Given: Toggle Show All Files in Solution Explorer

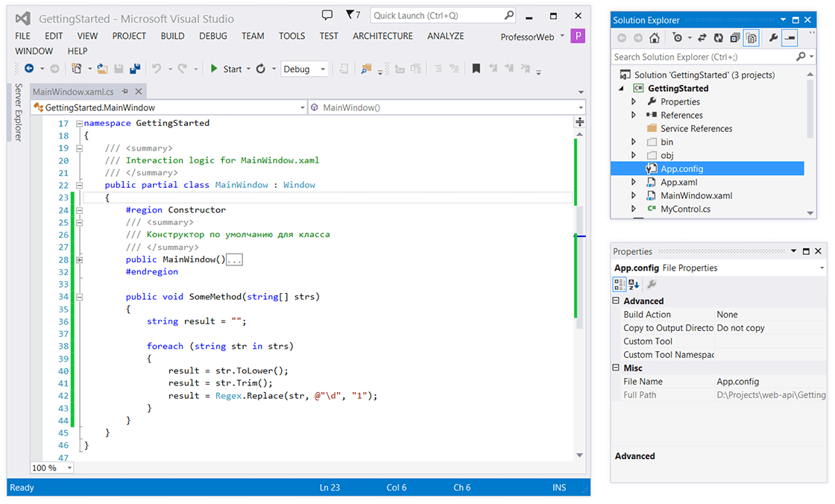Looking at the screenshot, I should (x=751, y=38).
